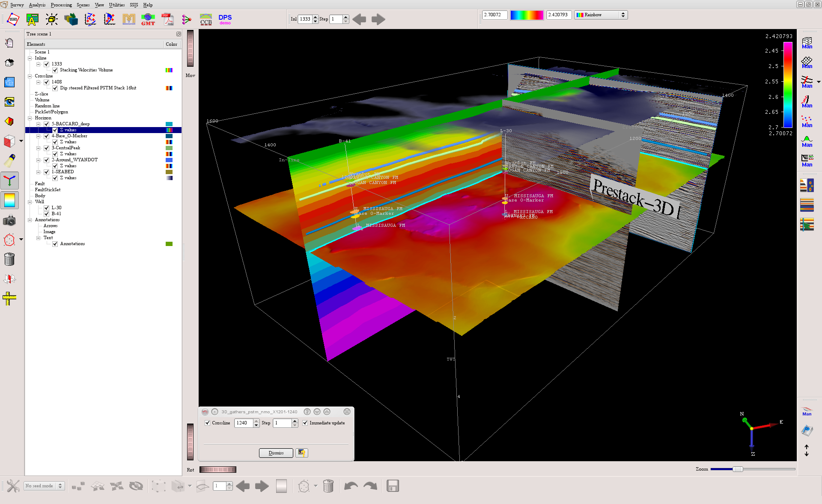The image size is (822, 504).
Task: Collapse the Horizon tree node
Action: tap(30, 118)
